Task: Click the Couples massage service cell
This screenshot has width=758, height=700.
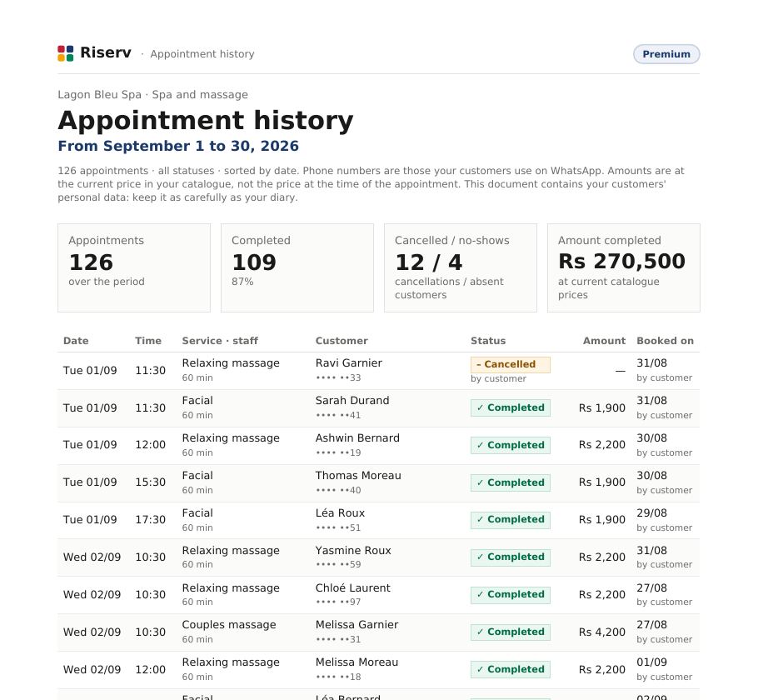Action: pyautogui.click(x=229, y=624)
